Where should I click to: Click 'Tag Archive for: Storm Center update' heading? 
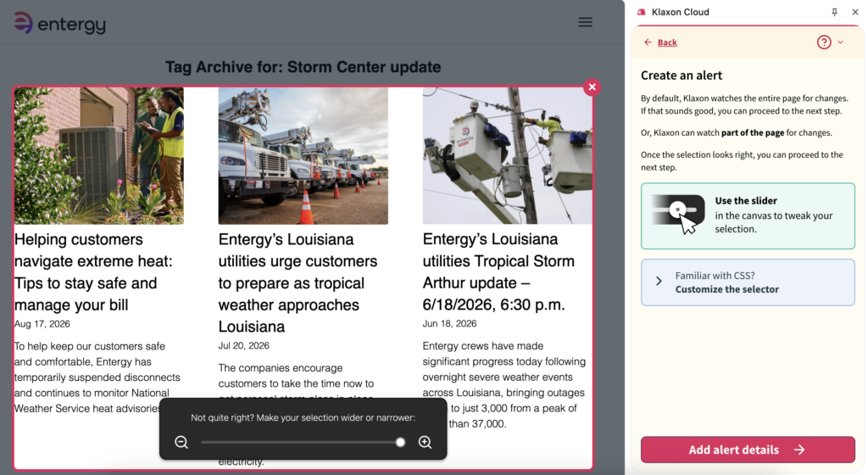pyautogui.click(x=303, y=67)
